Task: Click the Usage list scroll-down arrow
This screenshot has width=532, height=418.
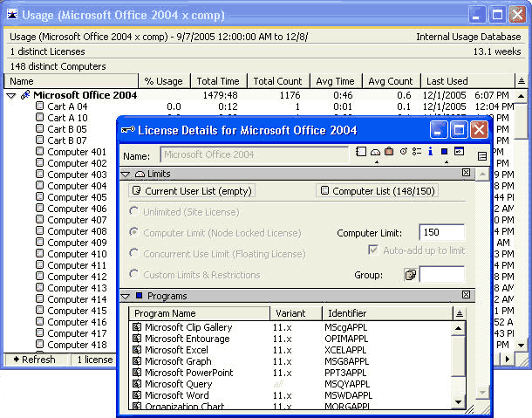Action: (522, 346)
